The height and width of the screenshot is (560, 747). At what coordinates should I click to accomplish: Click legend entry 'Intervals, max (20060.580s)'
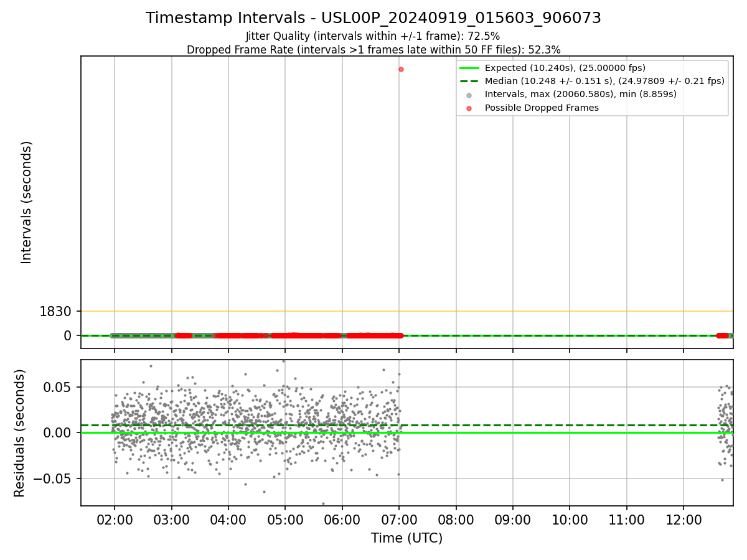point(581,94)
